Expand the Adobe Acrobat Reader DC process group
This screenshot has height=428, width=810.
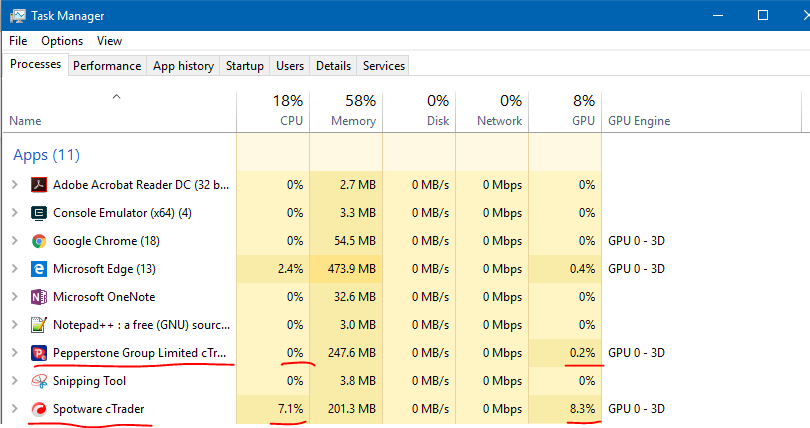pyautogui.click(x=15, y=184)
